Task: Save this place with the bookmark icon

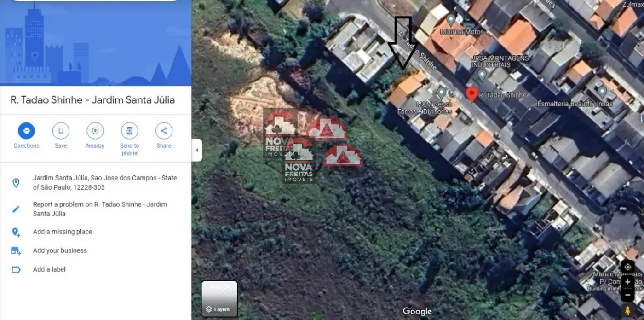Action: click(61, 131)
